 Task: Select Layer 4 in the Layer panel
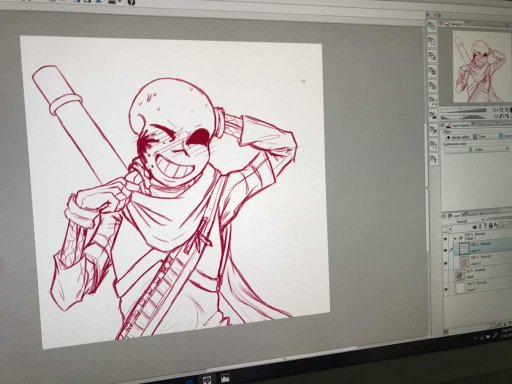click(483, 247)
